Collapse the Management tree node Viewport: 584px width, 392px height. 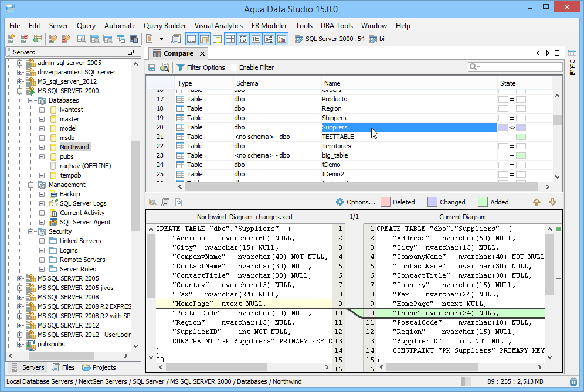coord(31,185)
